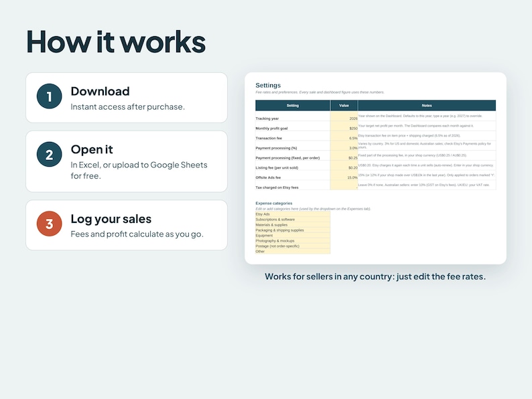Click the Tax charged on Etsy fees value cell
532x399 pixels.
(344, 185)
